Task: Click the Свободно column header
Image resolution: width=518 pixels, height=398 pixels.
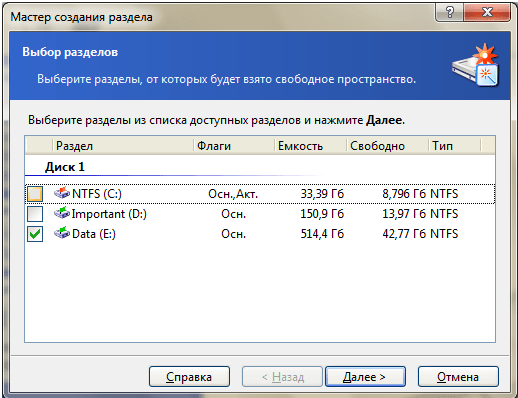Action: [x=388, y=146]
